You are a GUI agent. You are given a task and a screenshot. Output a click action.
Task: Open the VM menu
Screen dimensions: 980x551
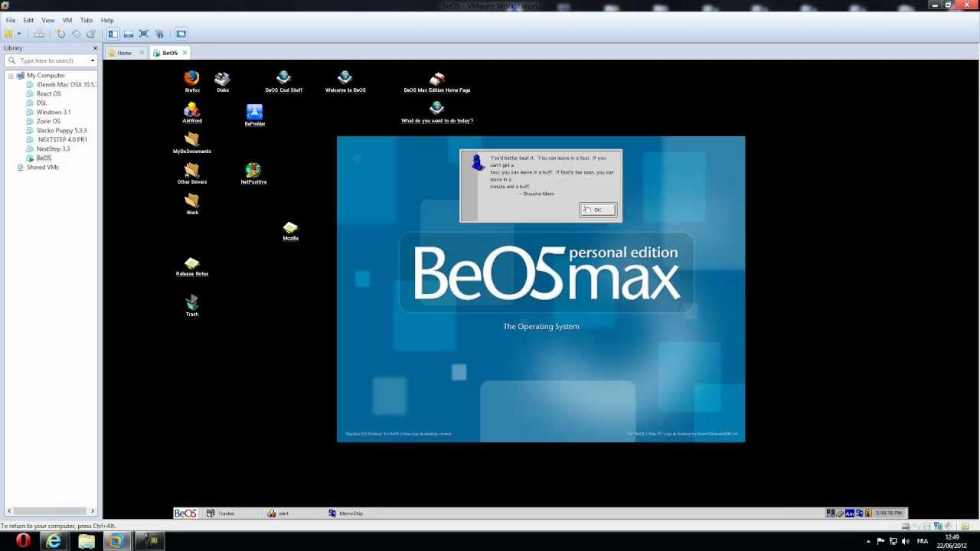pos(67,20)
